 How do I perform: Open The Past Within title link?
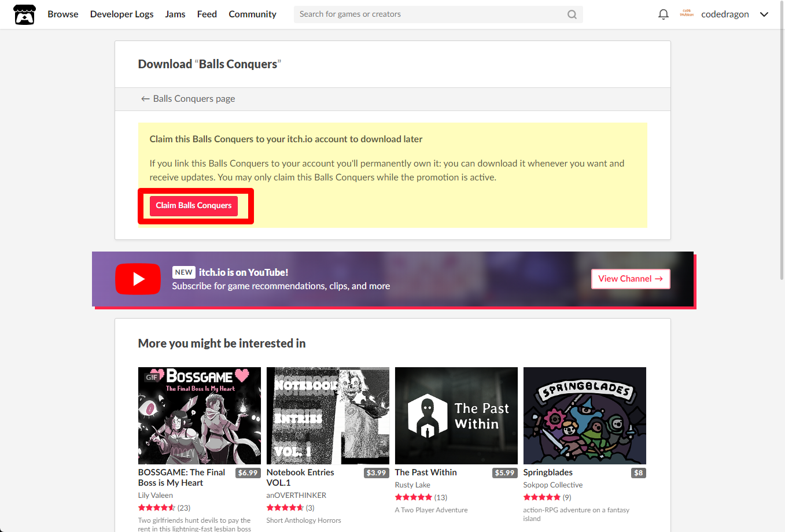(x=426, y=472)
